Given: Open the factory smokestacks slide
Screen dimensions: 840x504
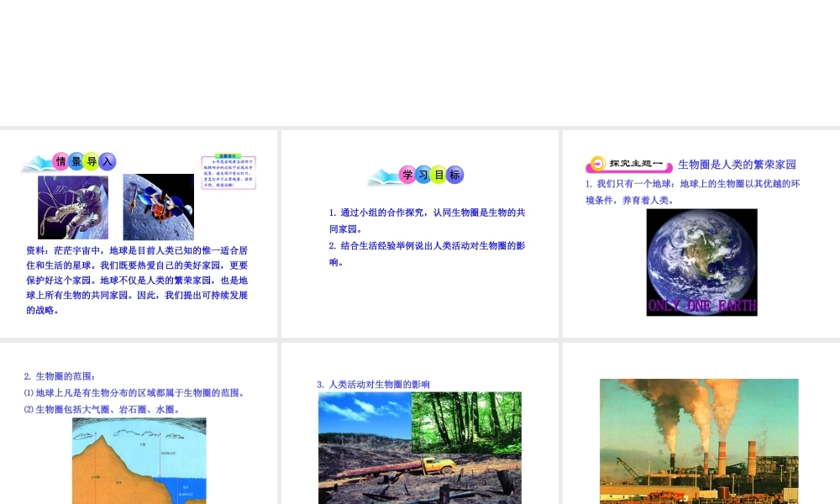Looking at the screenshot, I should (x=701, y=423).
